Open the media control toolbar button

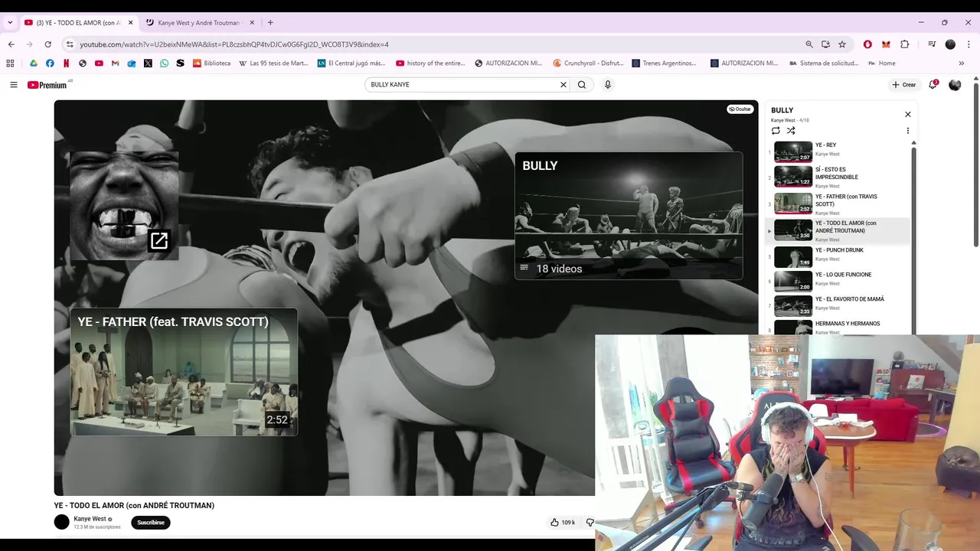932,44
